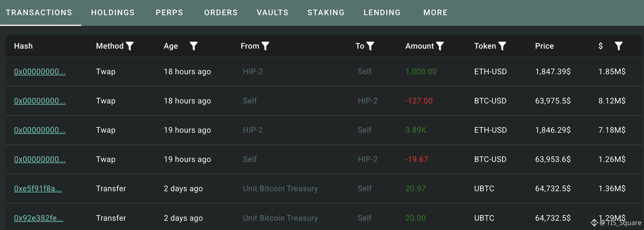Open the first 0x00000000... Twap hash link
644x230 pixels.
coord(40,71)
